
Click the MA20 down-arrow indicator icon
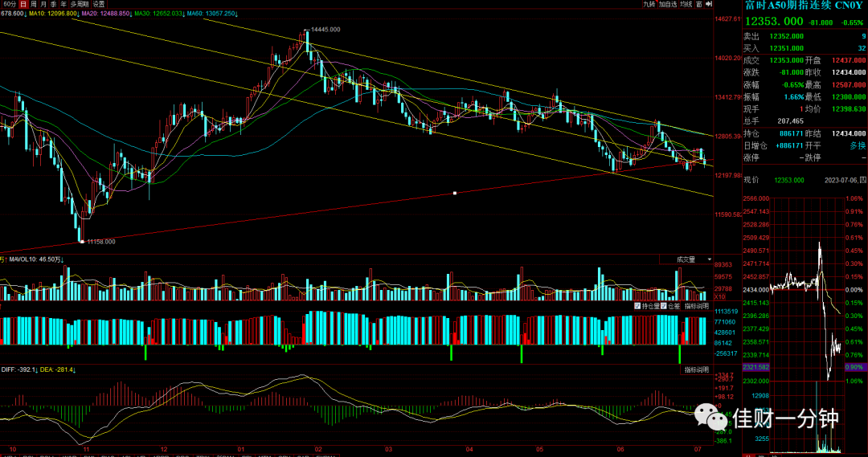click(131, 14)
